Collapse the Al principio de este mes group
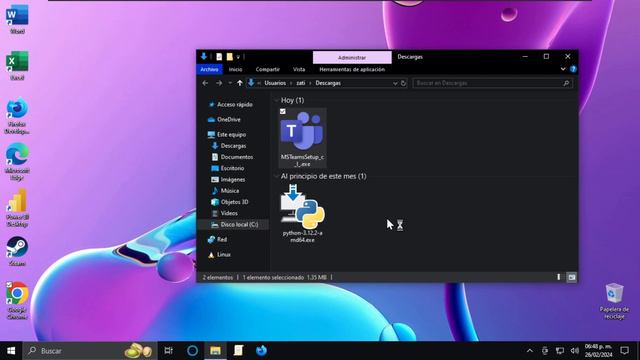The image size is (640, 360). tap(276, 176)
